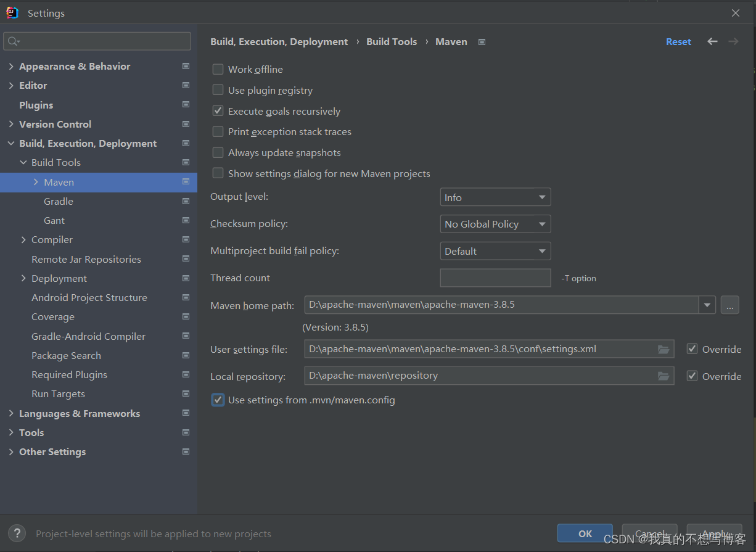Click the project-level icon beside Version Control
The width and height of the screenshot is (756, 552).
tap(186, 124)
